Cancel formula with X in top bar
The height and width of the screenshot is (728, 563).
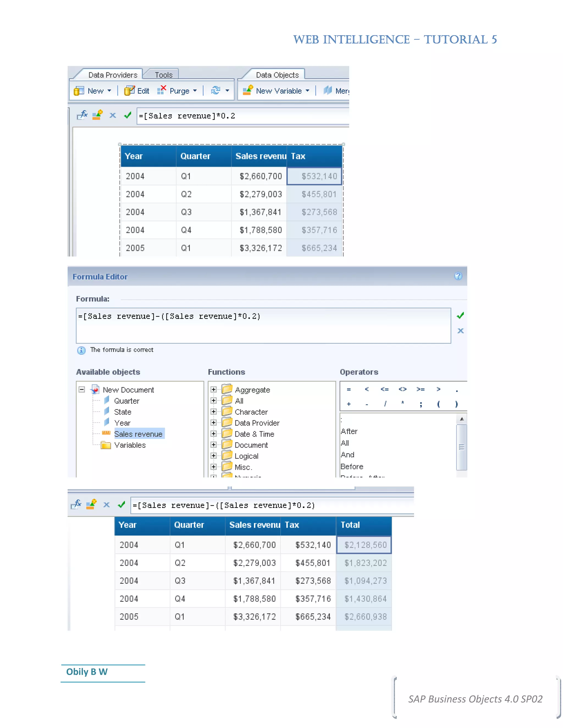point(113,115)
